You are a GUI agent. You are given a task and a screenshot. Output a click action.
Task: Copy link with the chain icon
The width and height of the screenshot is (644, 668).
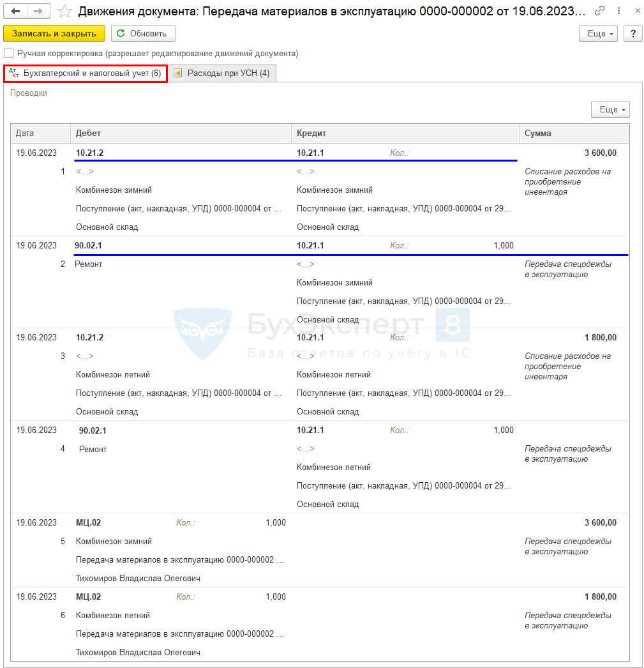(599, 11)
